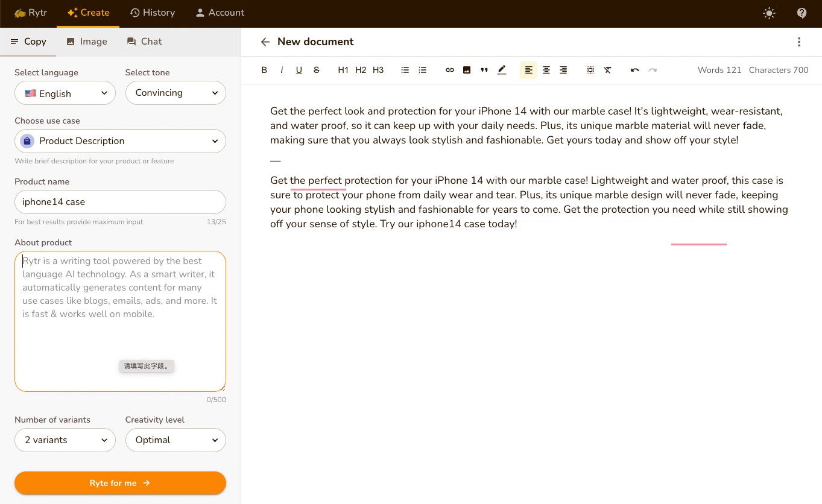Open the document's three-dot options menu
Image resolution: width=822 pixels, height=504 pixels.
coord(799,42)
